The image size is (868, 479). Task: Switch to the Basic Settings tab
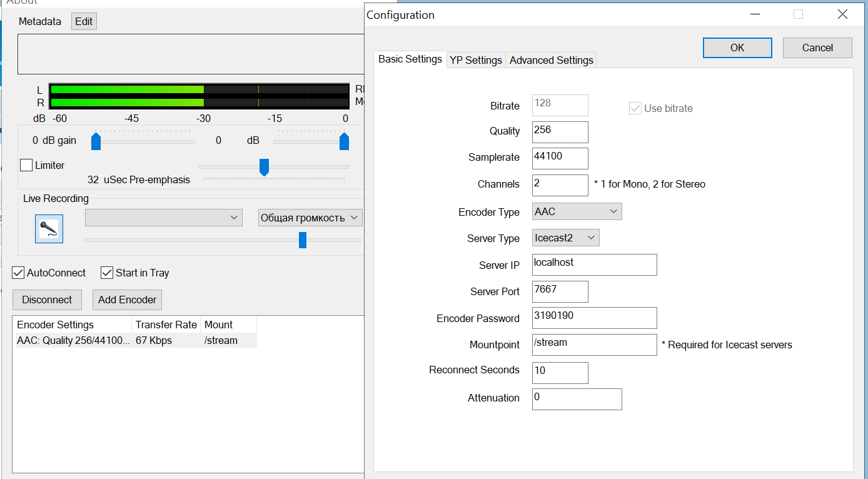(x=410, y=59)
